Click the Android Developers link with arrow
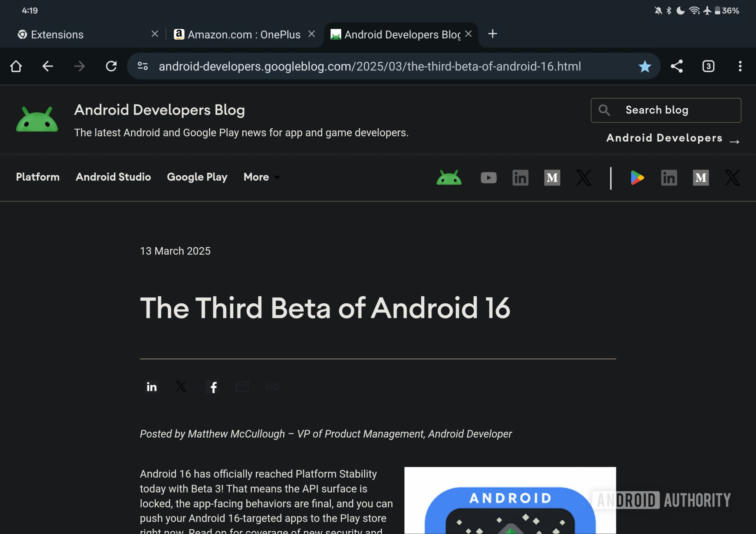 (672, 138)
